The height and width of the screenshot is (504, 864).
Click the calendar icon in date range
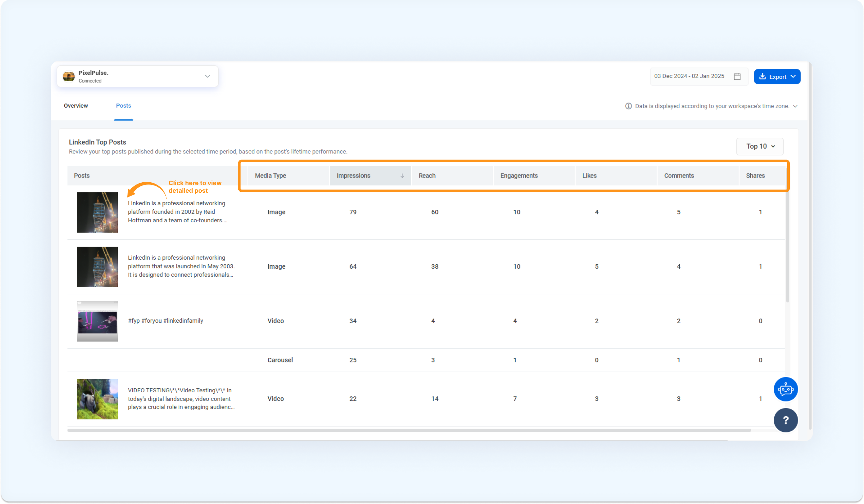[737, 76]
